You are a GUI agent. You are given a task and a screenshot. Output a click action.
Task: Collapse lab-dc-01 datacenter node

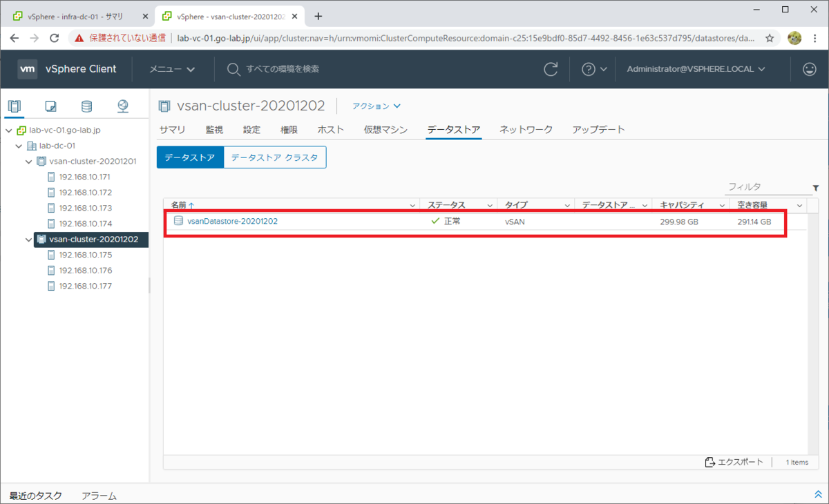[x=19, y=146]
